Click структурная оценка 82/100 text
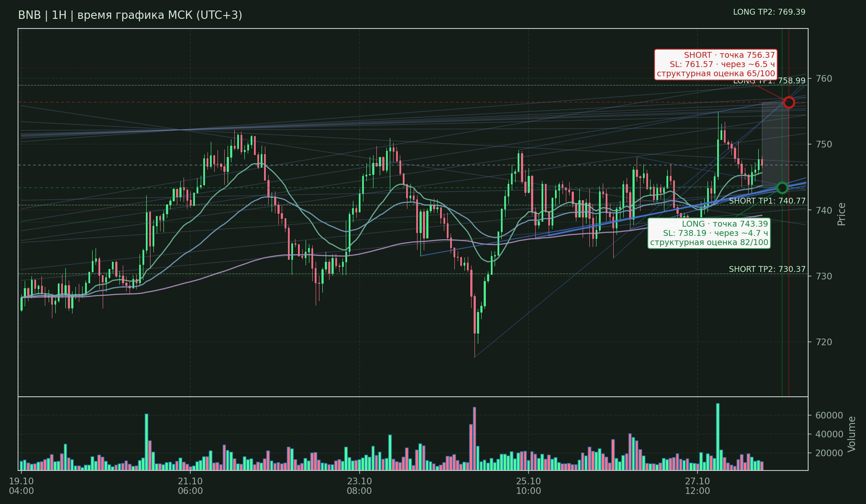Viewport: 866px width, 504px height. pos(709,243)
